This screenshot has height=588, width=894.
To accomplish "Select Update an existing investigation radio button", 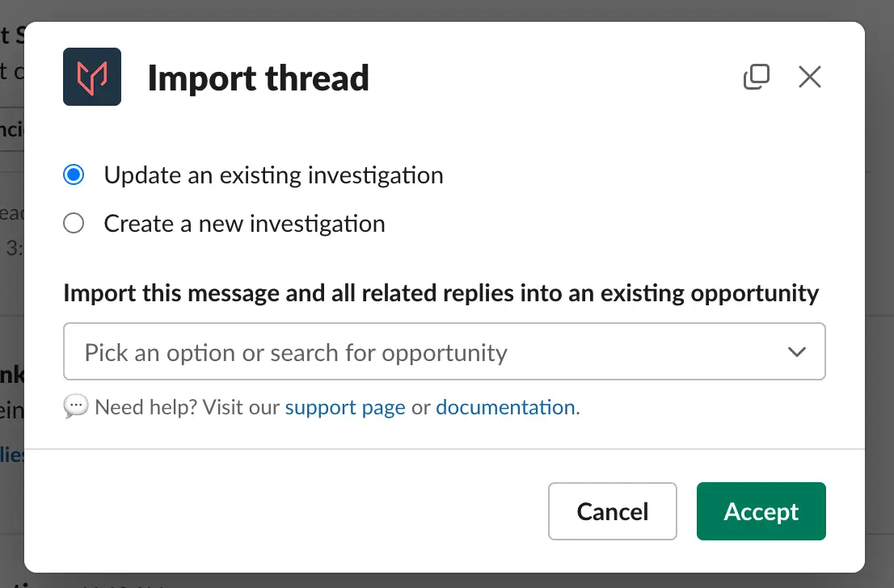I will (74, 175).
